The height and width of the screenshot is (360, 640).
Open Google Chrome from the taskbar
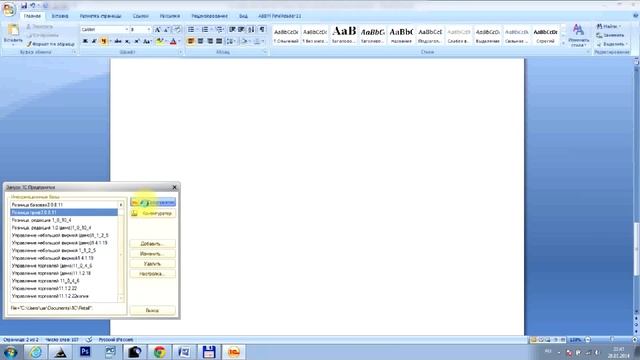(160, 351)
